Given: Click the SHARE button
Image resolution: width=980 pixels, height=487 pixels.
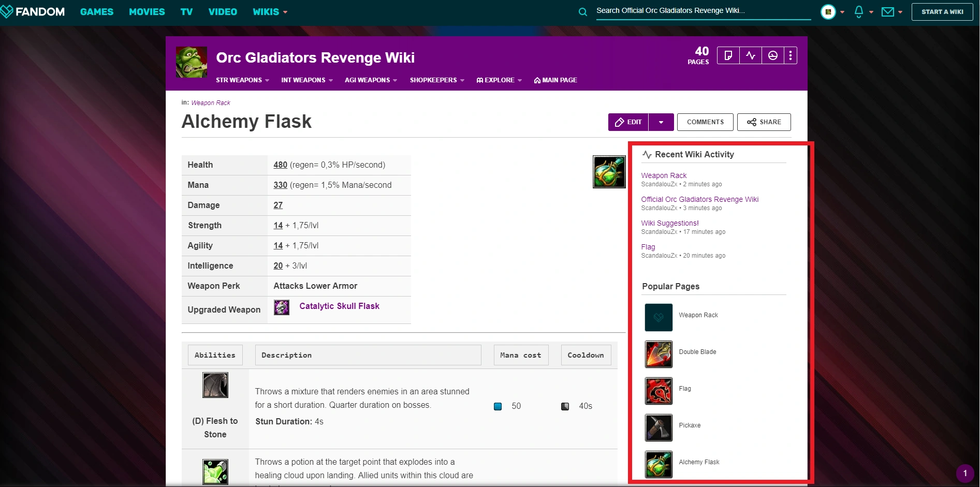Looking at the screenshot, I should (x=764, y=122).
